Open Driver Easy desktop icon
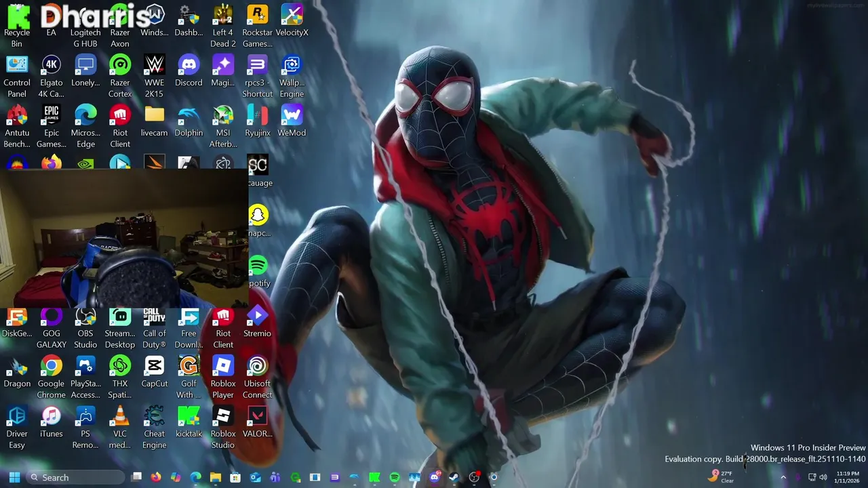 (17, 427)
